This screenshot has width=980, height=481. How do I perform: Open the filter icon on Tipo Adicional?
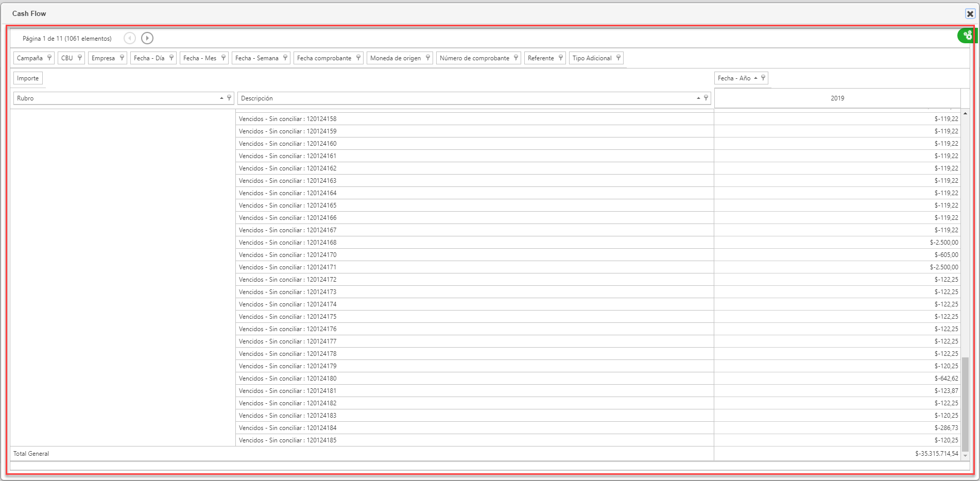pyautogui.click(x=618, y=58)
